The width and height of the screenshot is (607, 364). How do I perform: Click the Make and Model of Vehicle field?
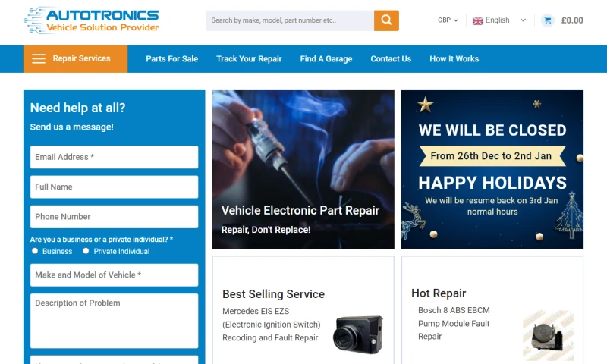tap(115, 275)
